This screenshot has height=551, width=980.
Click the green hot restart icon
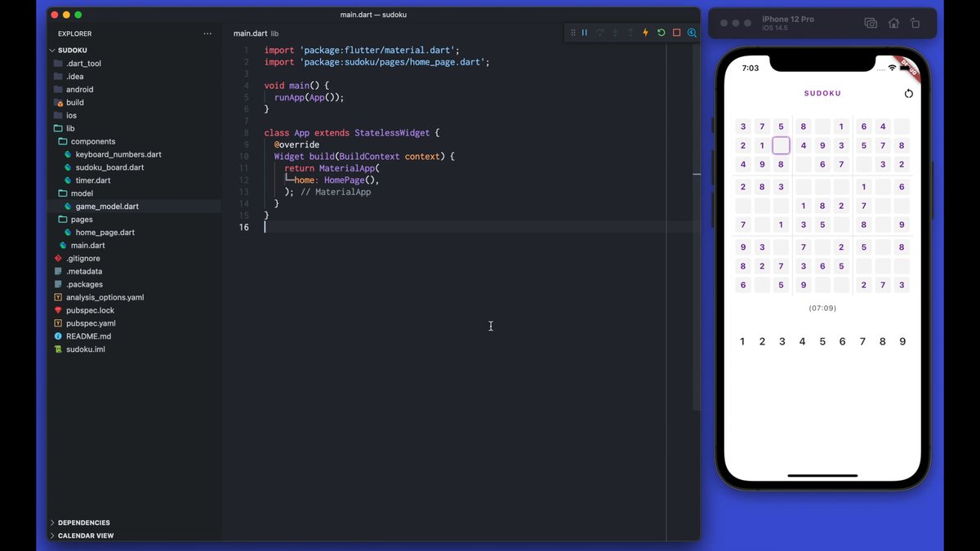pyautogui.click(x=661, y=33)
